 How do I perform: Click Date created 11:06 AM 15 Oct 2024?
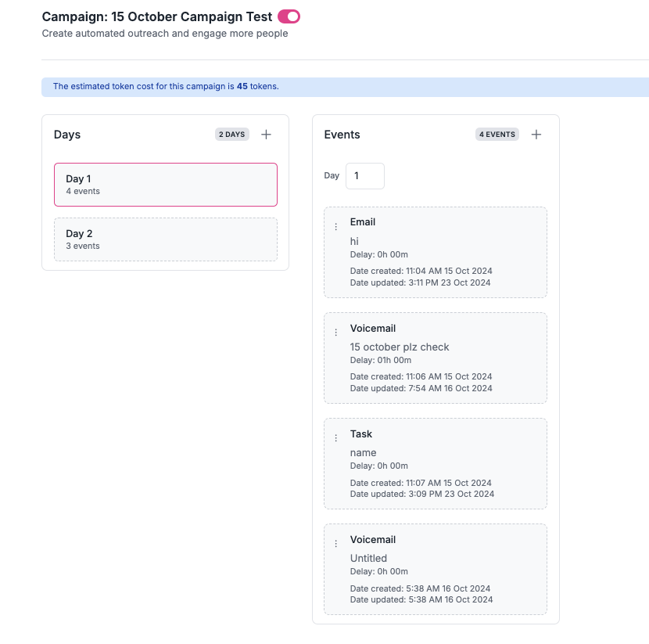click(x=421, y=376)
